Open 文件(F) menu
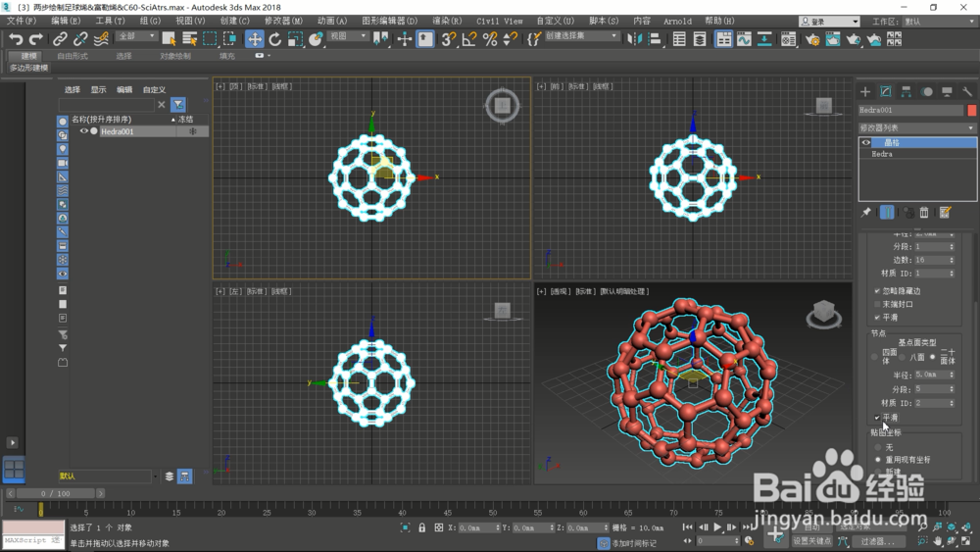Image resolution: width=980 pixels, height=552 pixels. click(x=22, y=22)
